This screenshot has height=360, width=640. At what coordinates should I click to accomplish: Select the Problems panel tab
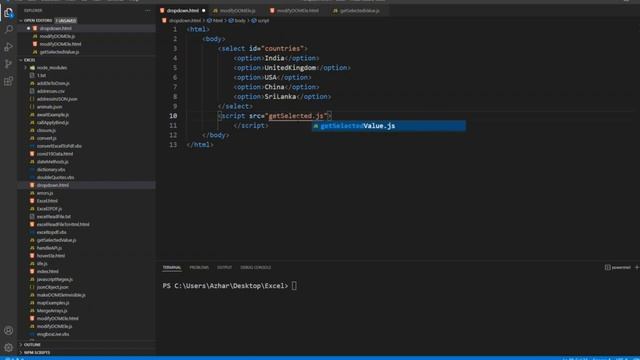(199, 267)
